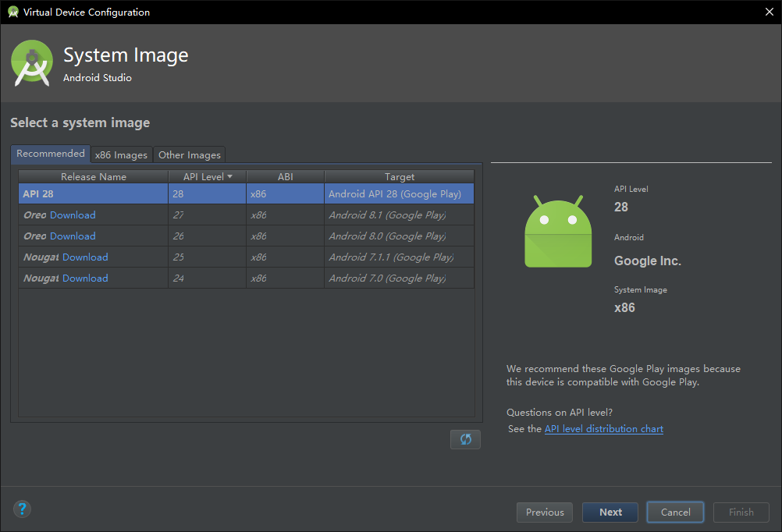Click the Google Inc. vendor text
782x532 pixels.
click(x=647, y=261)
